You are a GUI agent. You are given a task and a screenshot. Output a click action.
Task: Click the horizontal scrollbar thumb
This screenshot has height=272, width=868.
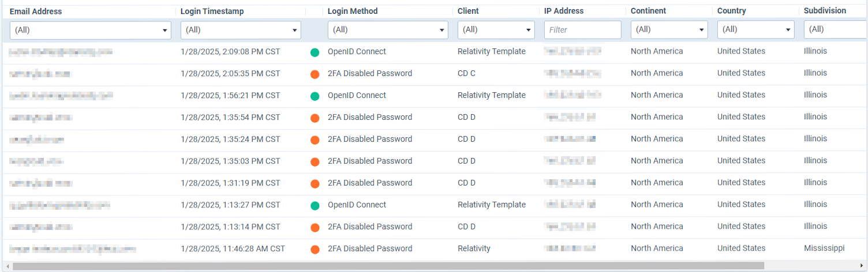388,266
